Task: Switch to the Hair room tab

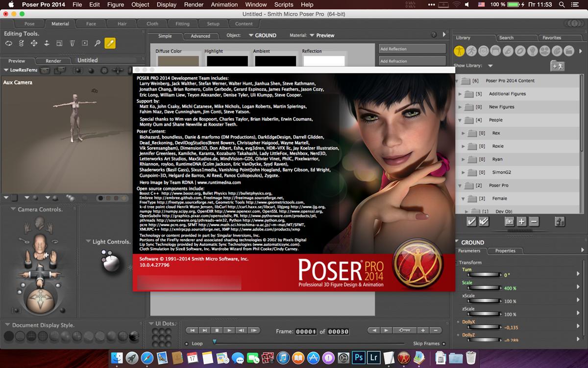Action: point(122,24)
